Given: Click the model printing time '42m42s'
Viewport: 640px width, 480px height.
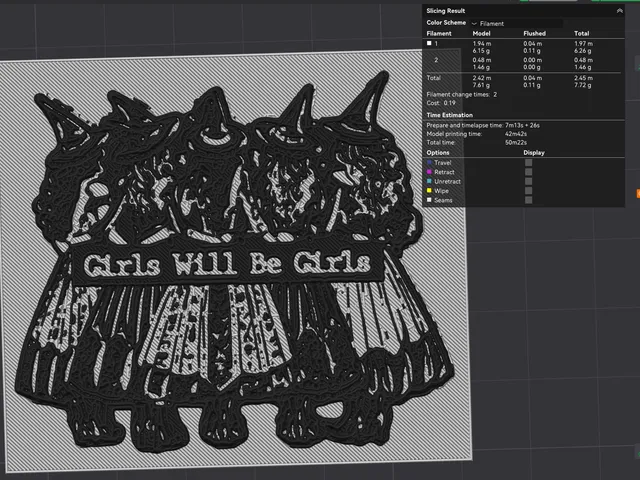Looking at the screenshot, I should 516,134.
